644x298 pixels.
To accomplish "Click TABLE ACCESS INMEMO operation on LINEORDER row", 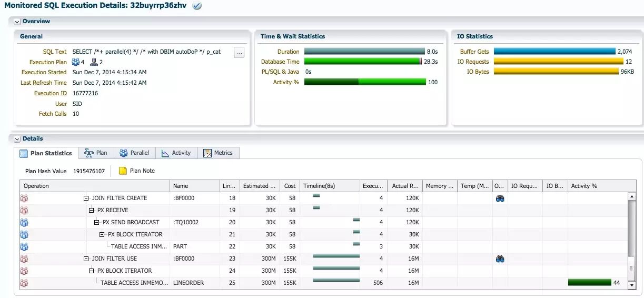I will coord(133,283).
